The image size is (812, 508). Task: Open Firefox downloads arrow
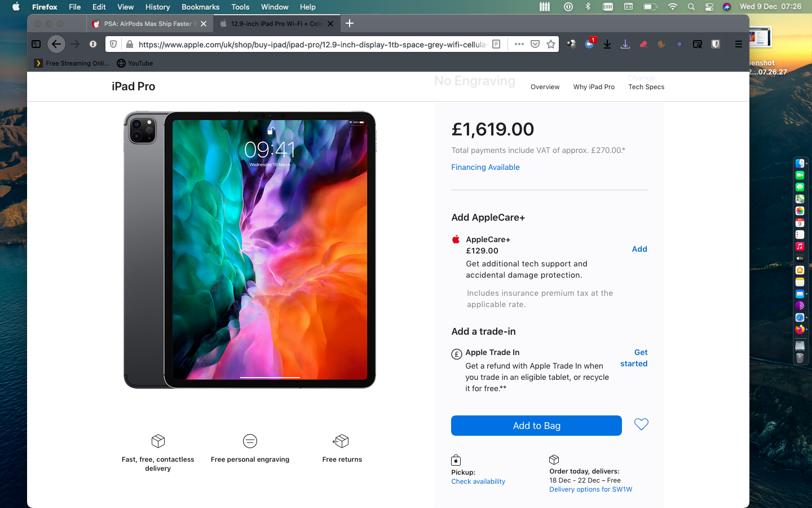607,44
